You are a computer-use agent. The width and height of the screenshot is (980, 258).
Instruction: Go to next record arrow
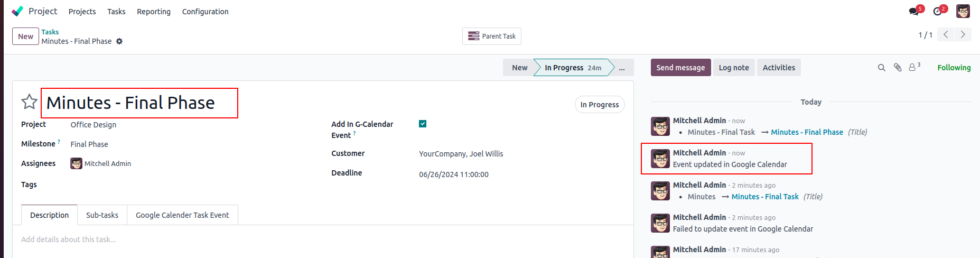963,34
